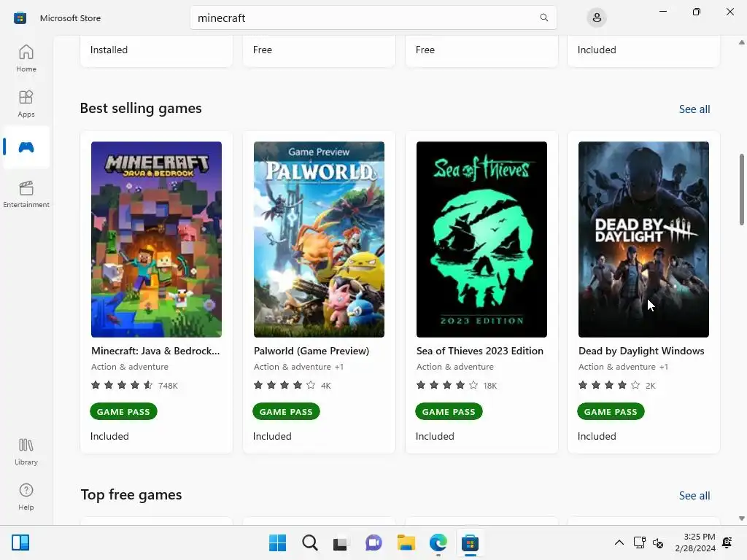Open the Widgets panel on the taskbar
747x560 pixels.
(20, 542)
